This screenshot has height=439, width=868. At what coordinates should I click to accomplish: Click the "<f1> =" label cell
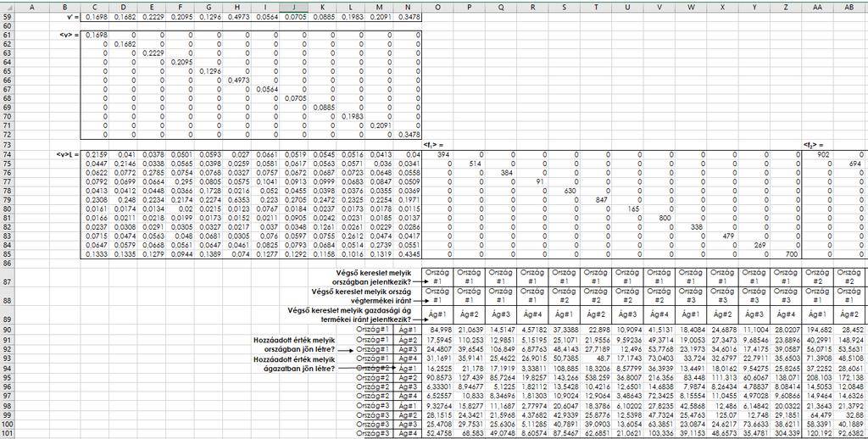433,145
